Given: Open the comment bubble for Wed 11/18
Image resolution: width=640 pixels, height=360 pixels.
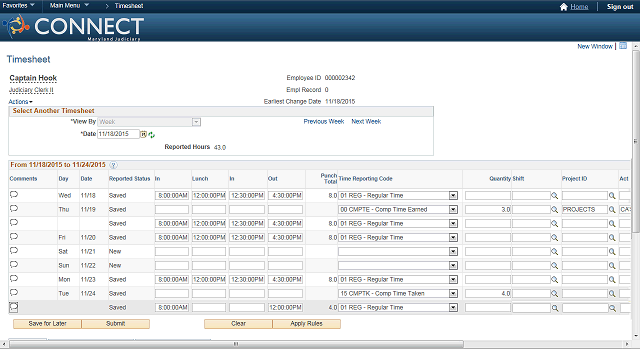Looking at the screenshot, I should [x=14, y=195].
